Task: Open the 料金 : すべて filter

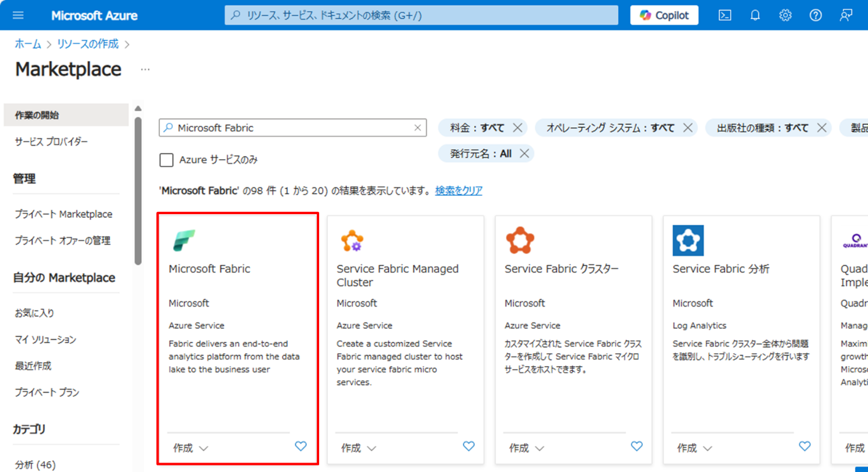Action: (477, 127)
